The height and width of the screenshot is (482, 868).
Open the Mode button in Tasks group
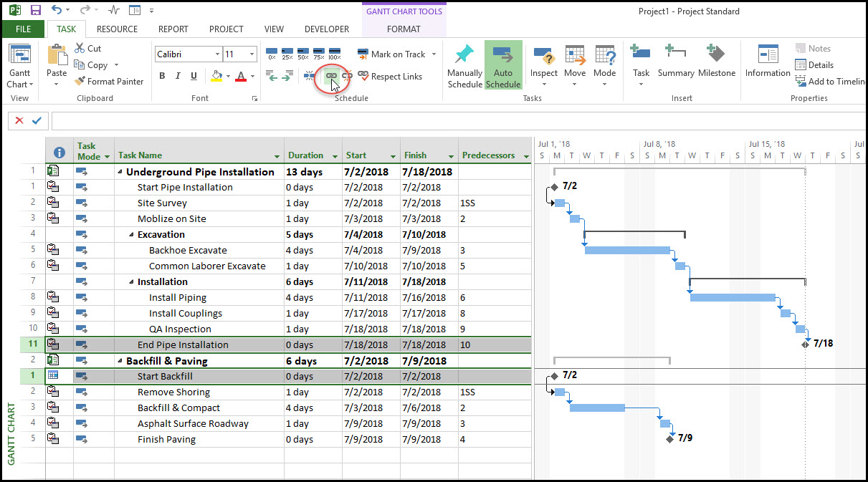click(604, 65)
